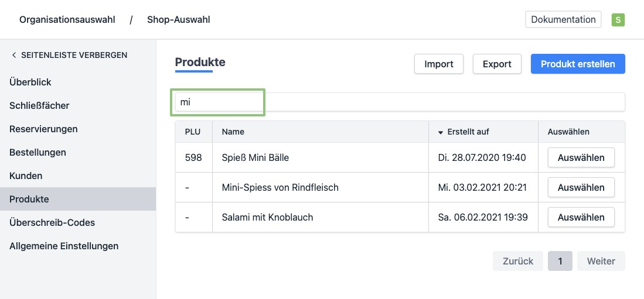Select Auswählen for Spieß Mini Bälle
This screenshot has width=644, height=299.
580,157
